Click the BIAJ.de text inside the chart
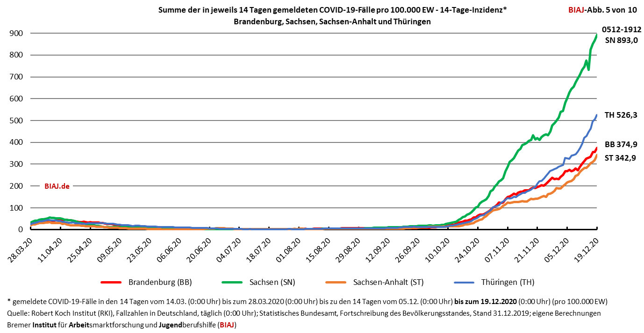The image size is (644, 333). pyautogui.click(x=57, y=186)
